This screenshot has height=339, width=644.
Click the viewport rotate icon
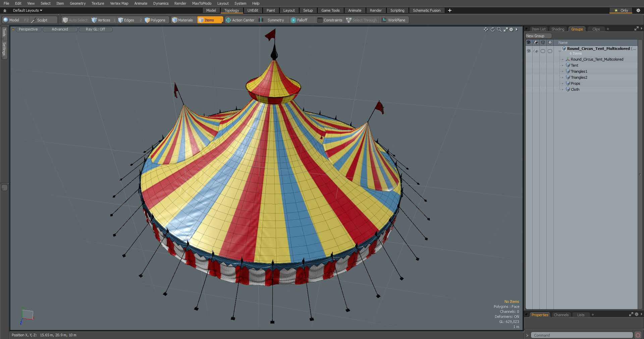(492, 29)
